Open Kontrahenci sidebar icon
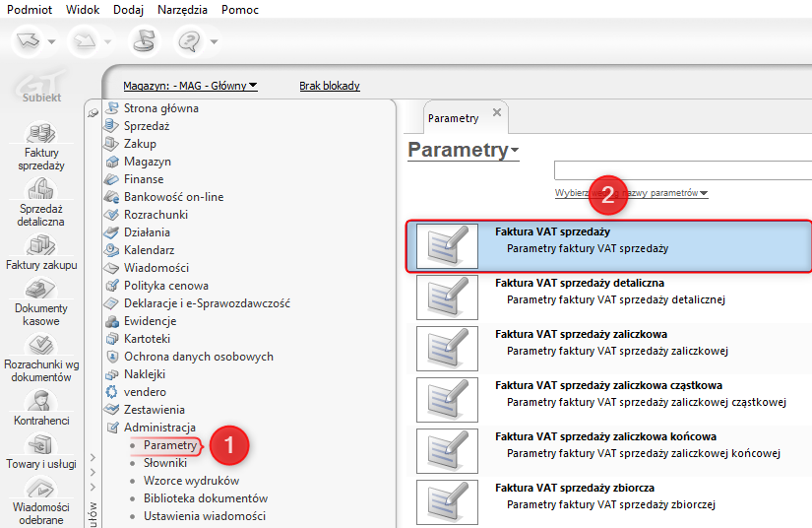 click(x=40, y=400)
